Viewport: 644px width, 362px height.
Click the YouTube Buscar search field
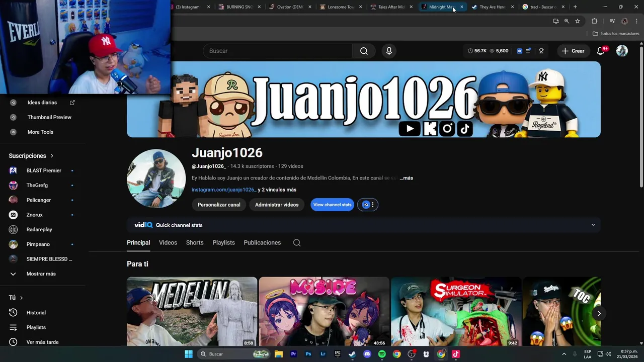[278, 51]
